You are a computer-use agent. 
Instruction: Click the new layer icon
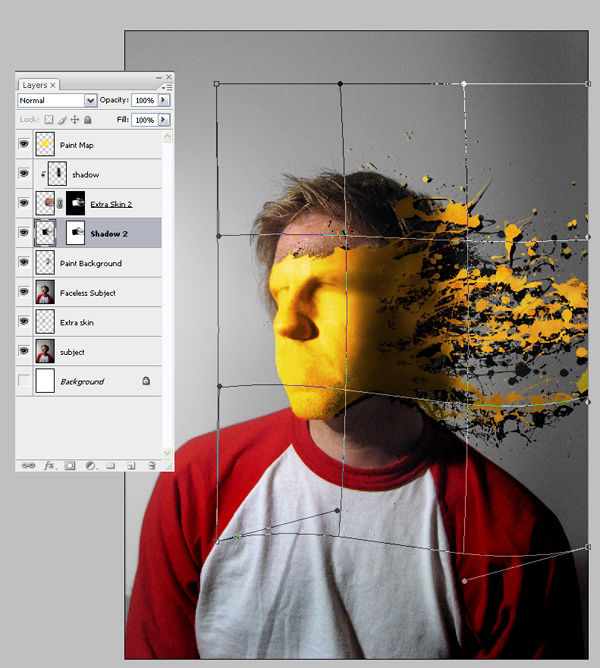click(131, 466)
